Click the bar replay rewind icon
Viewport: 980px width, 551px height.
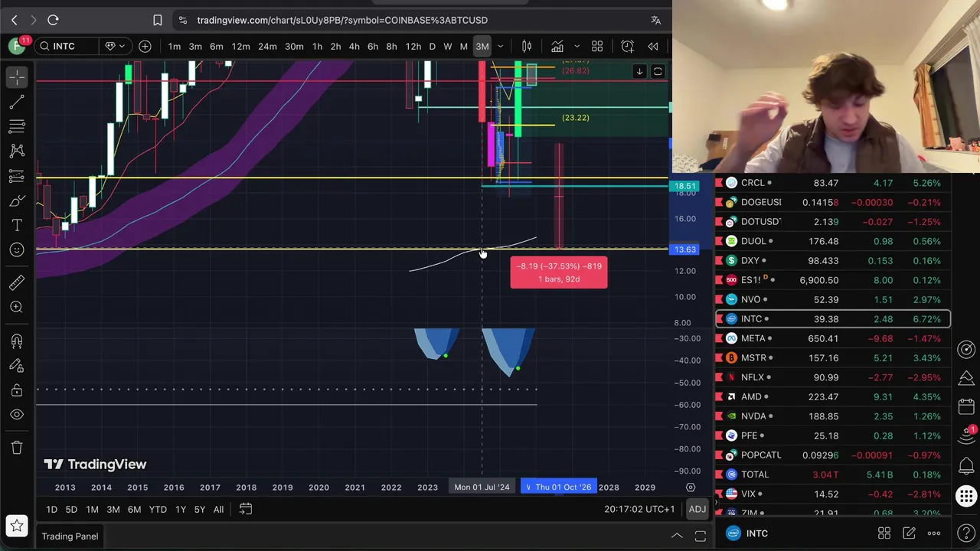(x=653, y=47)
